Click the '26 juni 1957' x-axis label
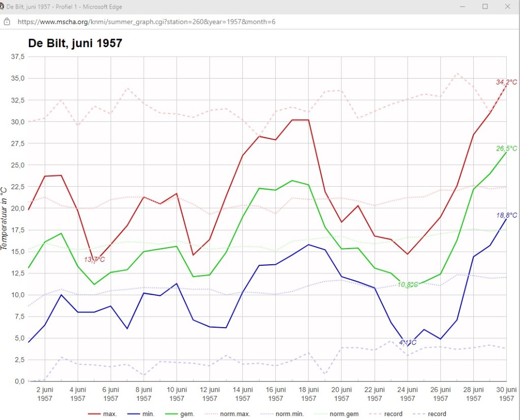This screenshot has width=520, height=420. coord(440,394)
